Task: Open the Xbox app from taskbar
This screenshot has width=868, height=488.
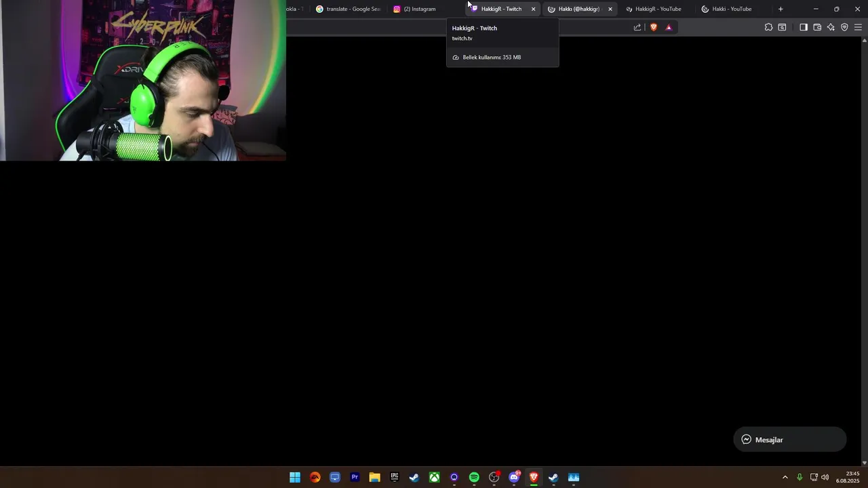Action: click(434, 477)
